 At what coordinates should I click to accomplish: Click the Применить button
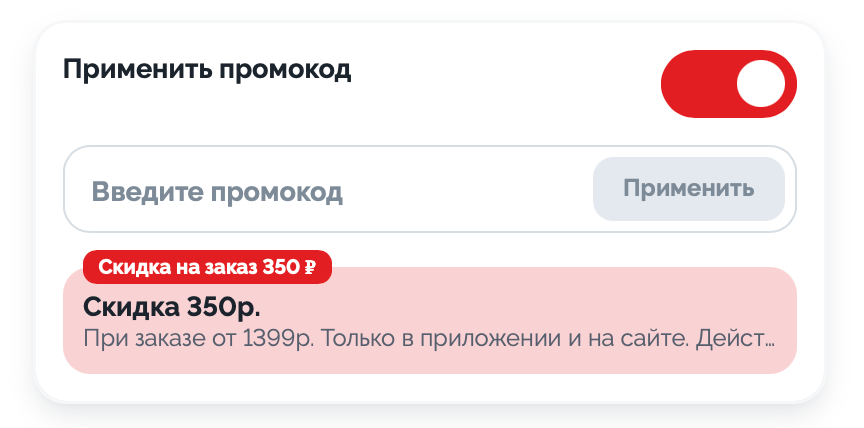pyautogui.click(x=689, y=189)
